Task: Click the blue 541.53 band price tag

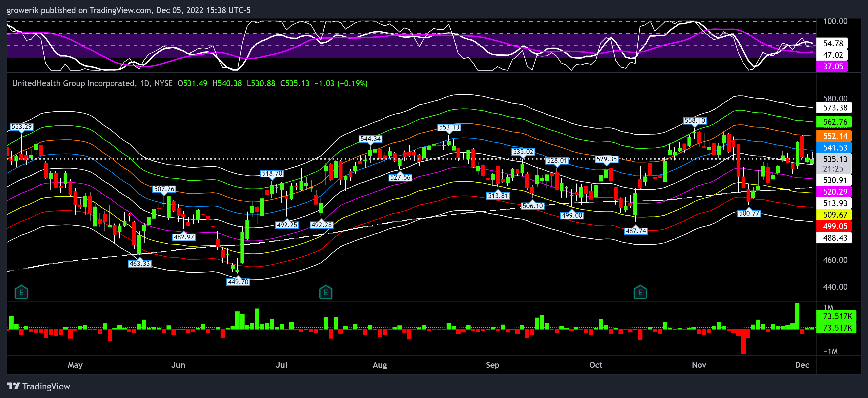Action: pyautogui.click(x=834, y=148)
